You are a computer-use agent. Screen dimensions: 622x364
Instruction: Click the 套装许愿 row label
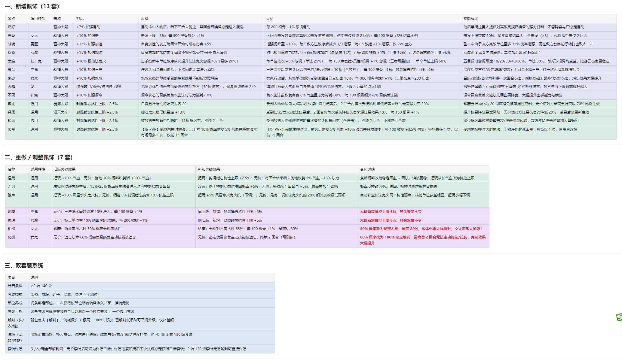15,349
